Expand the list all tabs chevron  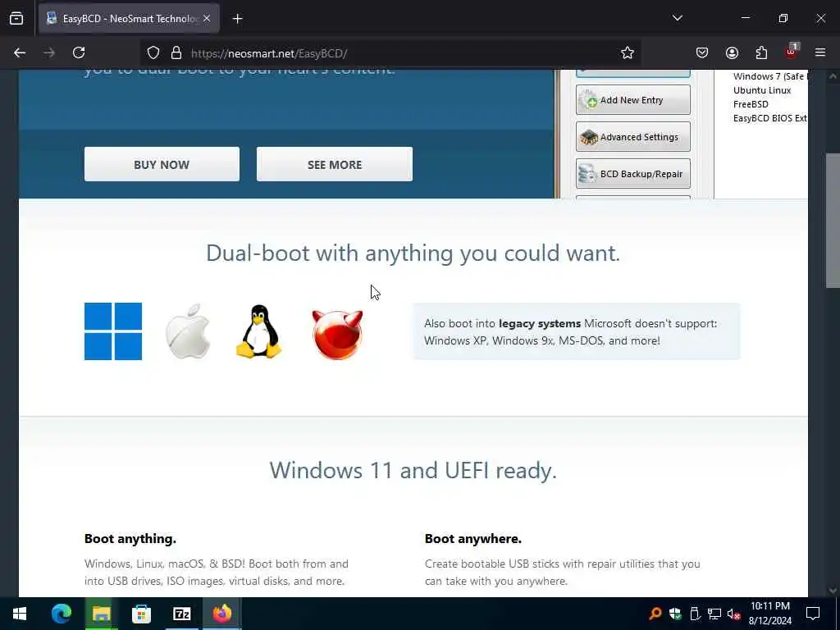(x=677, y=18)
